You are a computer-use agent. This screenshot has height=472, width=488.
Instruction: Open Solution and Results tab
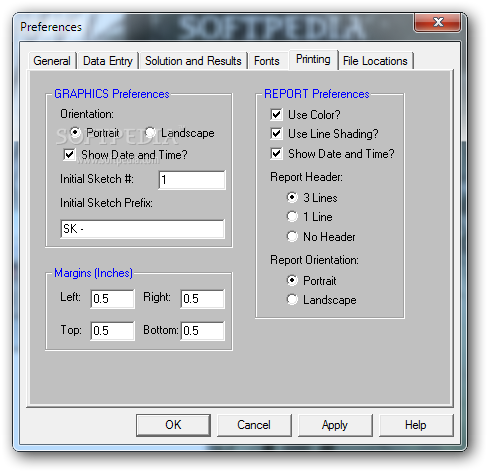[x=193, y=61]
